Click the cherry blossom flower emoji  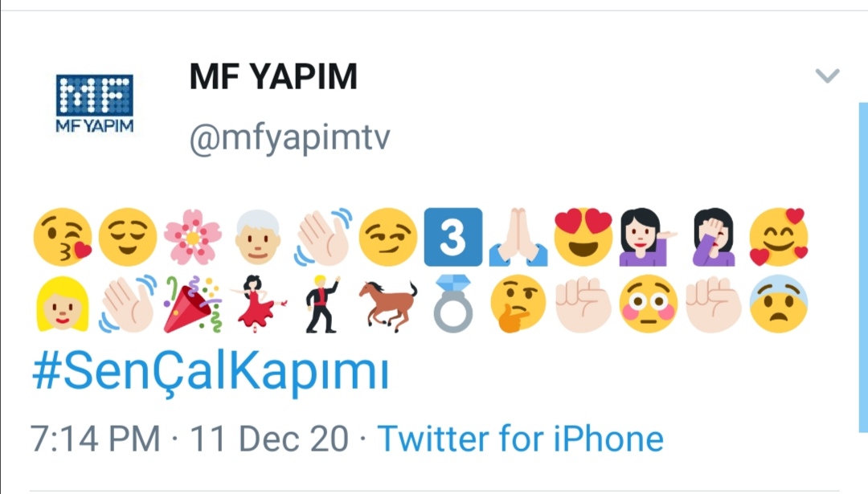tap(193, 237)
